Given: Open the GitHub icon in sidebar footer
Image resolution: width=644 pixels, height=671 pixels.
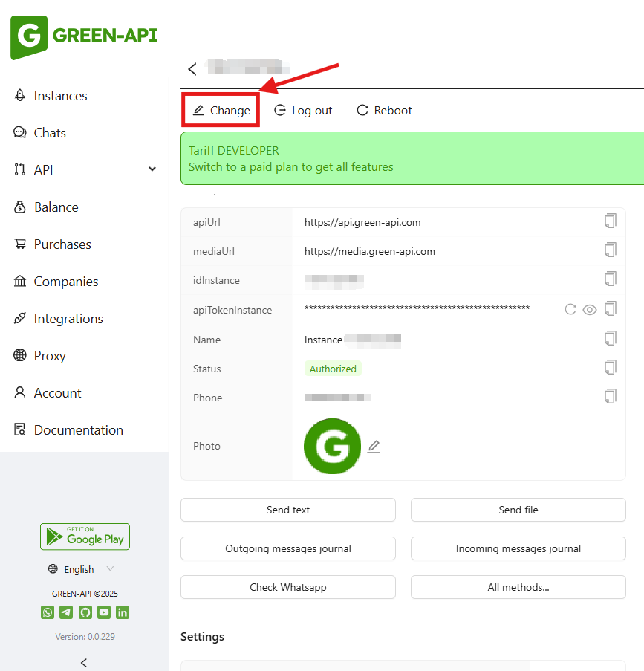Looking at the screenshot, I should 85,612.
